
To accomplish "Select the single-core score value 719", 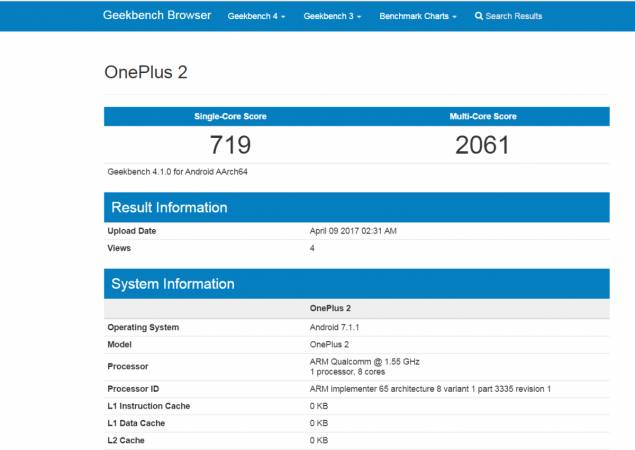I will [230, 145].
